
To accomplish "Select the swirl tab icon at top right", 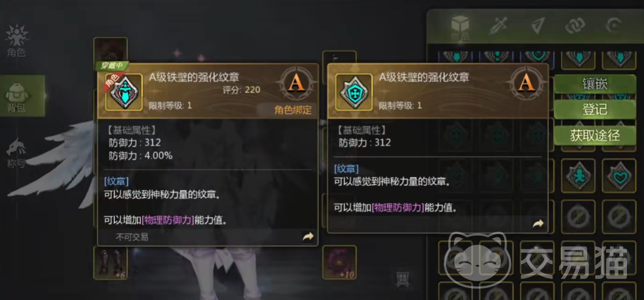I will pyautogui.click(x=614, y=26).
